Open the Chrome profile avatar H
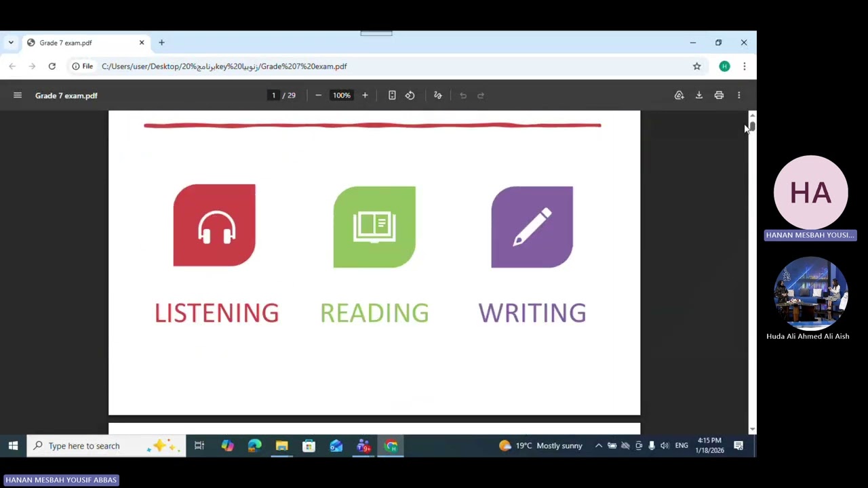This screenshot has height=488, width=868. tap(724, 66)
